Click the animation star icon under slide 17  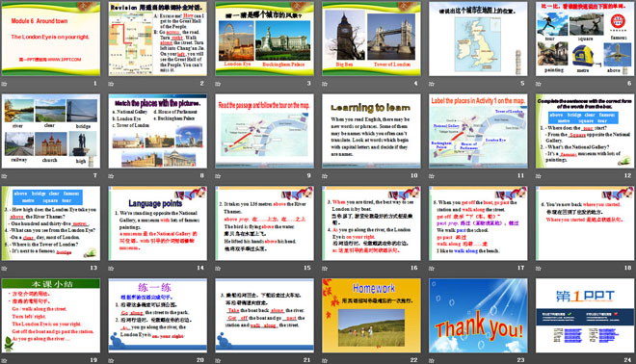click(432, 268)
